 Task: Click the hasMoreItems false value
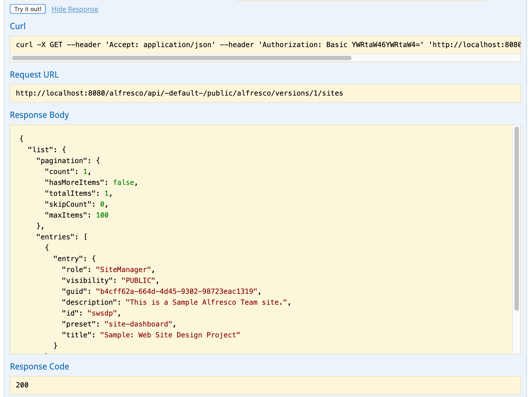point(124,182)
